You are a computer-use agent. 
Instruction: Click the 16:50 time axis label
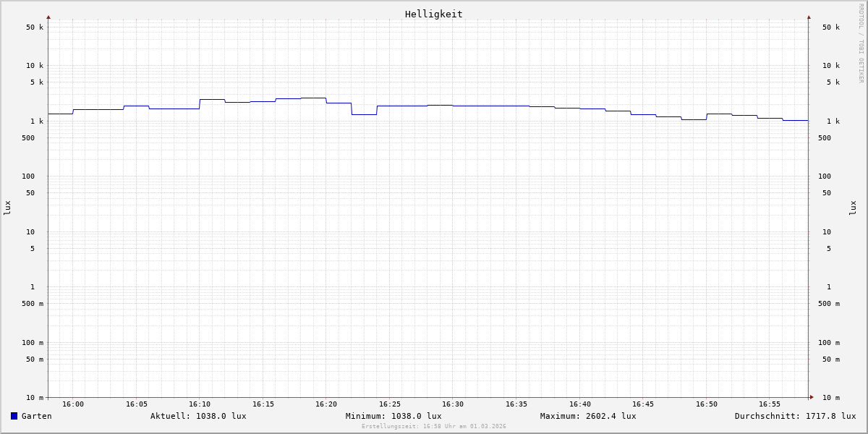click(707, 404)
